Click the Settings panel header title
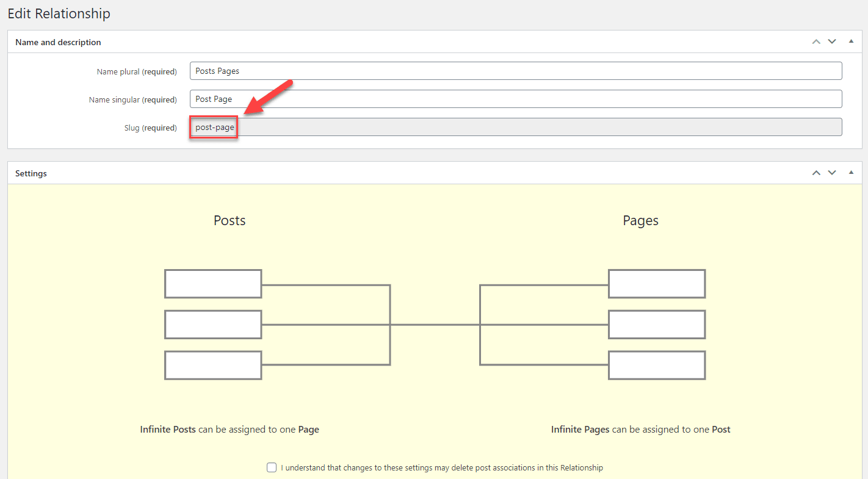The height and width of the screenshot is (479, 868). 31,173
